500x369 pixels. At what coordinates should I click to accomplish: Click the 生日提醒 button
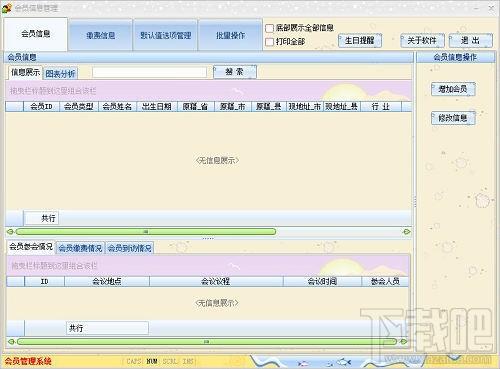360,41
